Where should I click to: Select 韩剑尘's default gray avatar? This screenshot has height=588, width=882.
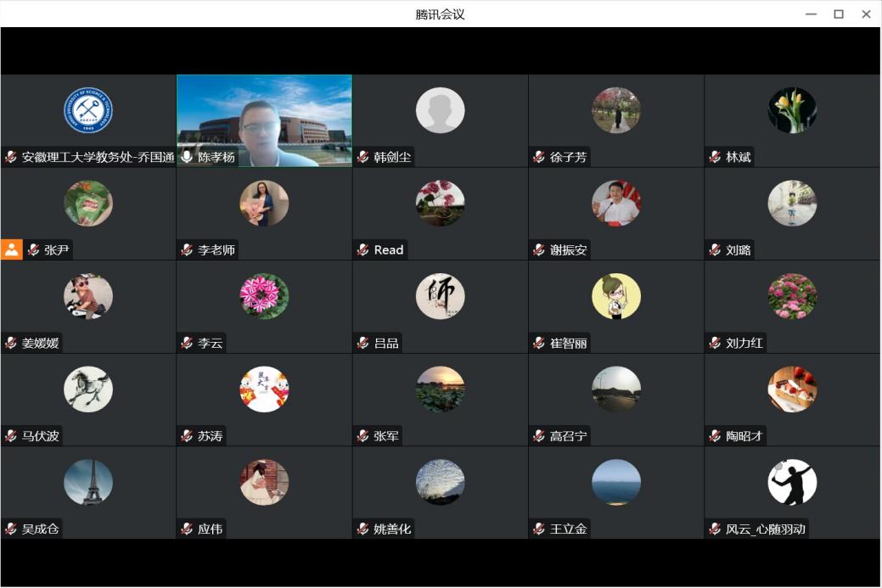click(440, 110)
